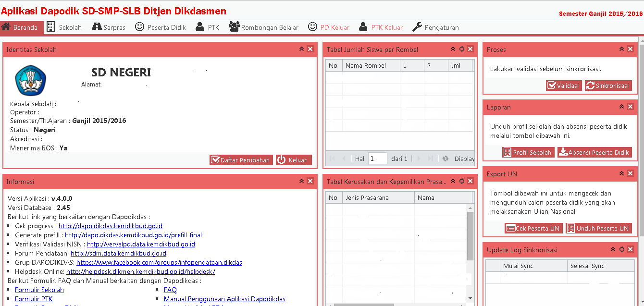This screenshot has height=306, width=644.
Task: Open the Rombongan Belajar tab
Action: click(264, 27)
